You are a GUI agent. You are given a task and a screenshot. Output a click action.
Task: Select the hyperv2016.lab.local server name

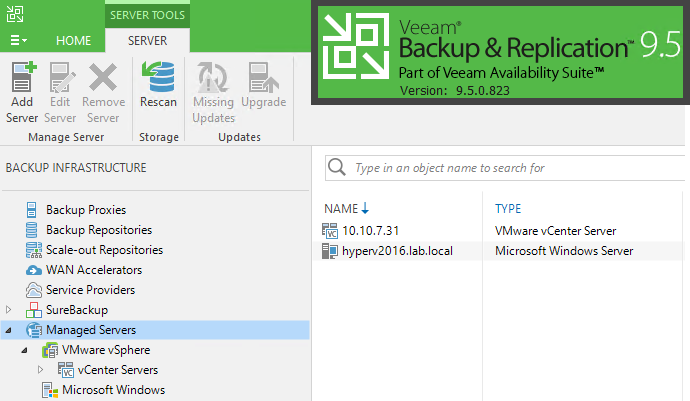[x=397, y=251]
